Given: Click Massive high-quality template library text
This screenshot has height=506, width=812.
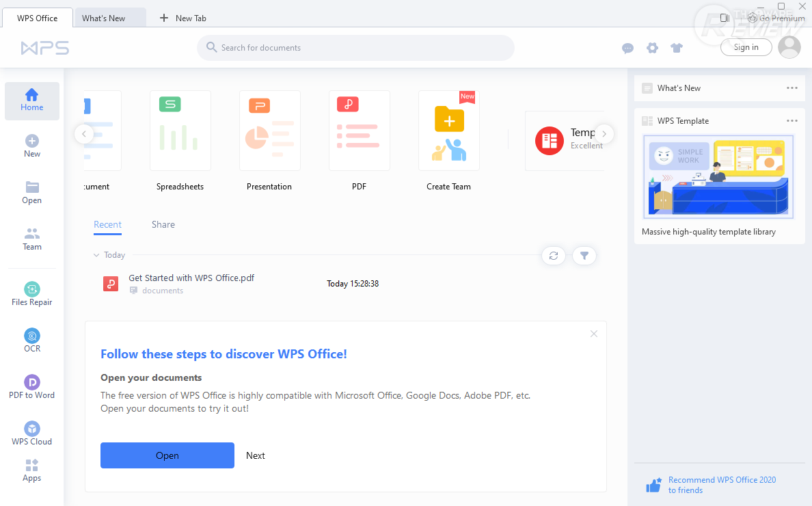Looking at the screenshot, I should click(708, 232).
